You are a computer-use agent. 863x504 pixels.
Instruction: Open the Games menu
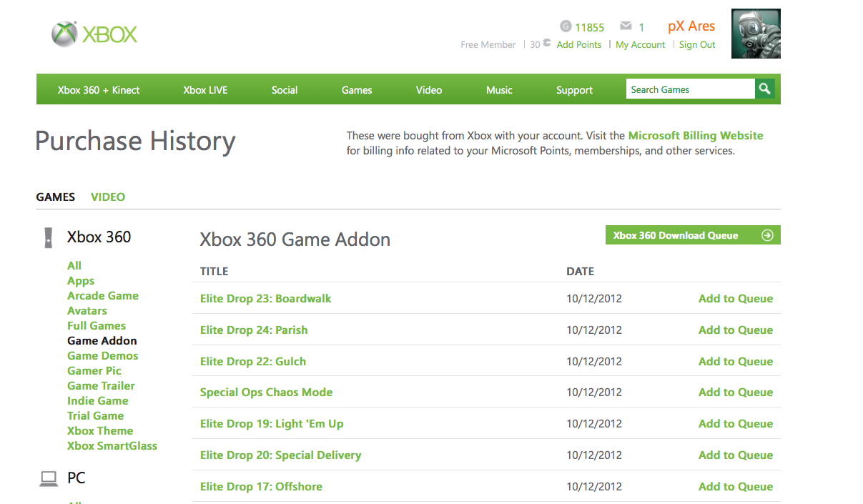357,90
